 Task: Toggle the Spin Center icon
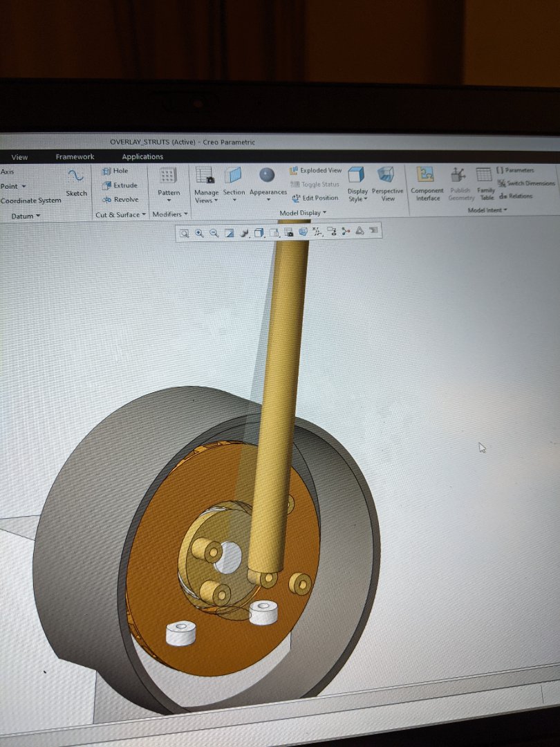point(346,232)
